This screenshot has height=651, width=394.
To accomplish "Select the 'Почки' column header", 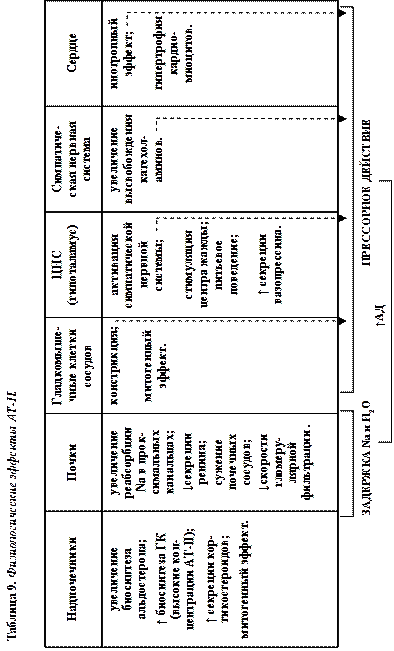I will pyautogui.click(x=72, y=463).
